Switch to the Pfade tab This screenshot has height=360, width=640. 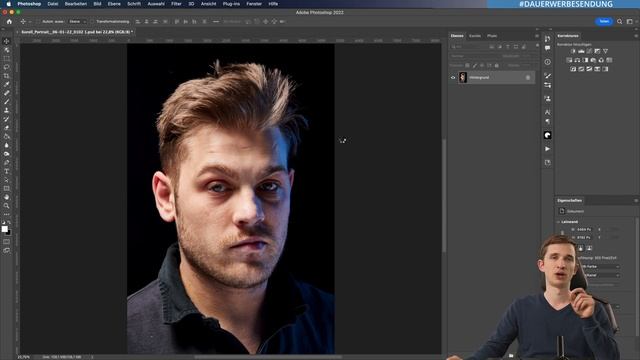(x=492, y=36)
